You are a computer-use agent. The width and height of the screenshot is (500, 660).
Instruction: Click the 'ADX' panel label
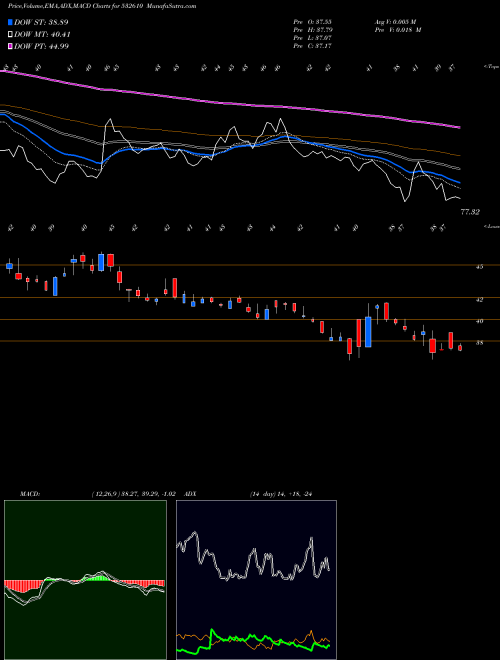point(191,494)
